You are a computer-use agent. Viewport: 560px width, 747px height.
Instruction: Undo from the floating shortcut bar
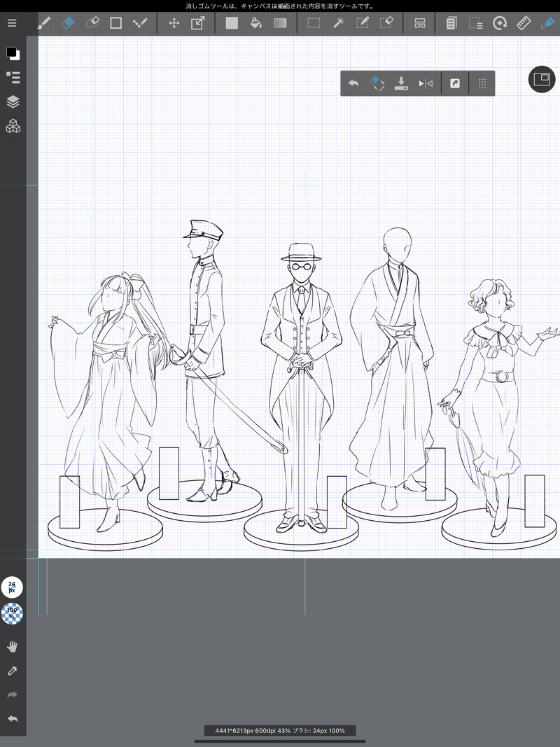pos(353,83)
